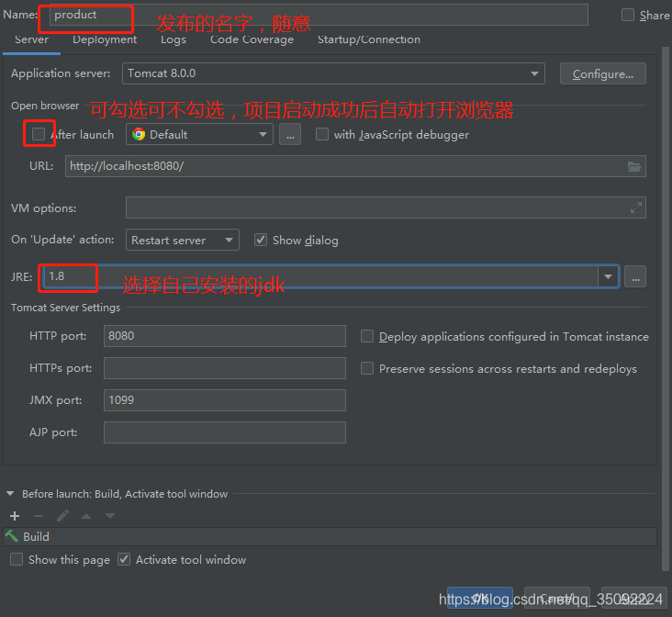Image resolution: width=672 pixels, height=617 pixels.
Task: Open Application server Tomcat 8.0.0 dropdown
Action: 333,73
